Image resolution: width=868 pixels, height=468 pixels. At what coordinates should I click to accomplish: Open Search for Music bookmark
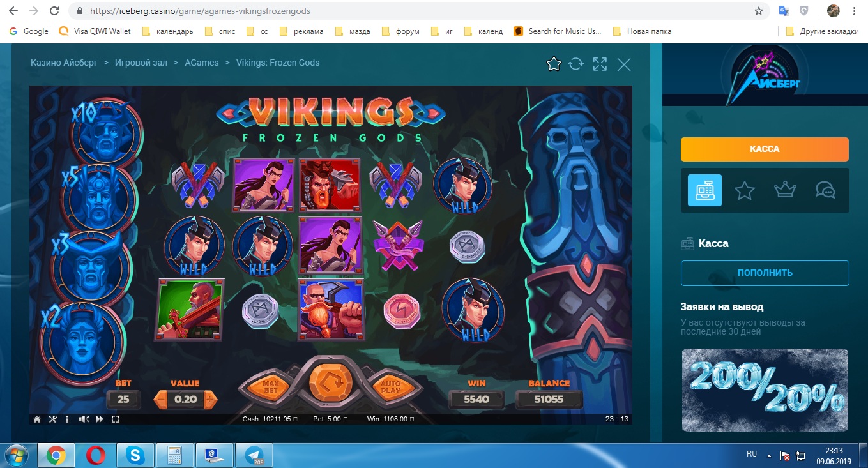click(558, 31)
